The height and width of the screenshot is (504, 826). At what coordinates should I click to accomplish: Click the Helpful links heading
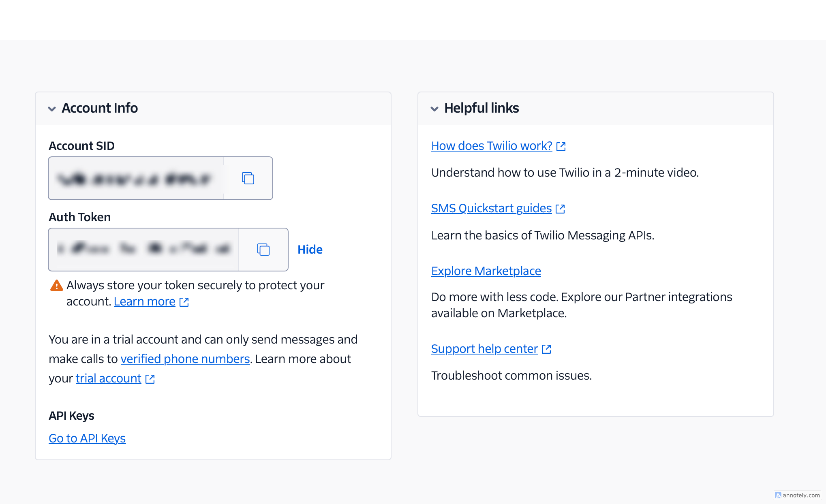pyautogui.click(x=481, y=108)
